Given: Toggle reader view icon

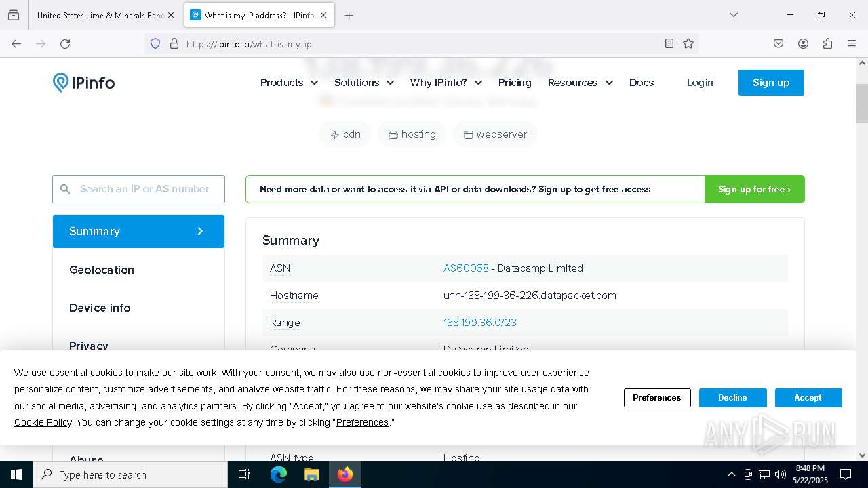Looking at the screenshot, I should (669, 43).
